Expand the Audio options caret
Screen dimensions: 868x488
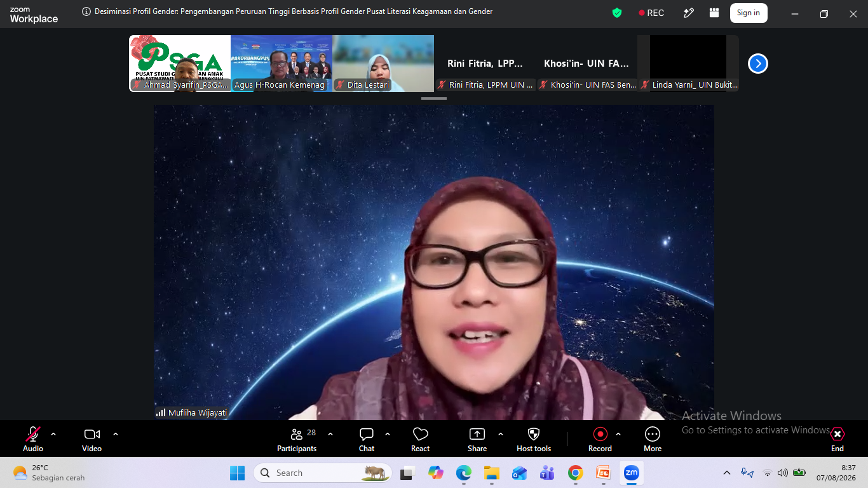[x=53, y=434]
